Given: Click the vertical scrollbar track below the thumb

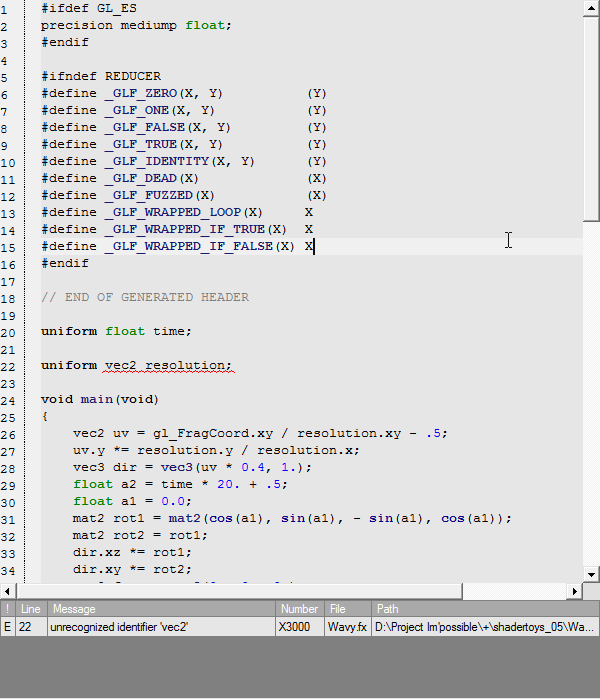Looking at the screenshot, I should (591, 400).
